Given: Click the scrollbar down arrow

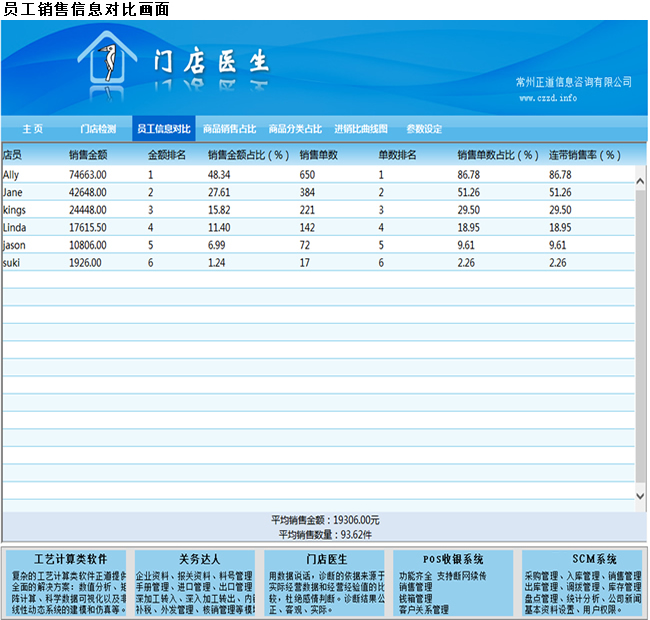Looking at the screenshot, I should [641, 495].
